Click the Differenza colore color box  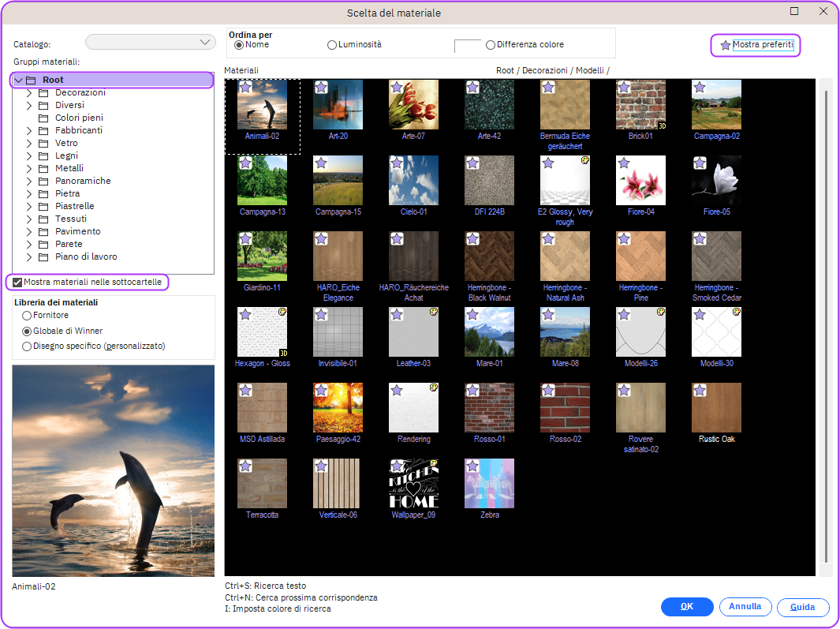[468, 46]
